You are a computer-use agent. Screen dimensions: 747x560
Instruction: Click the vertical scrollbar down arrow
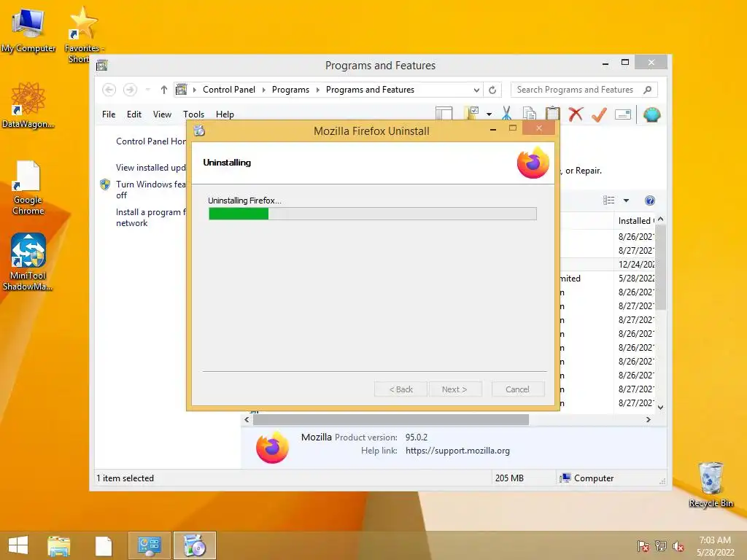click(660, 407)
